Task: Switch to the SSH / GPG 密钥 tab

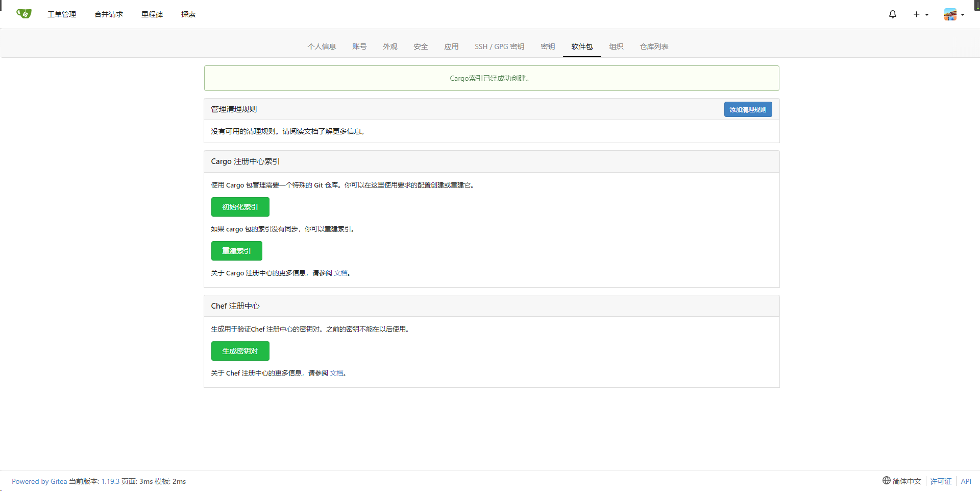Action: tap(499, 46)
